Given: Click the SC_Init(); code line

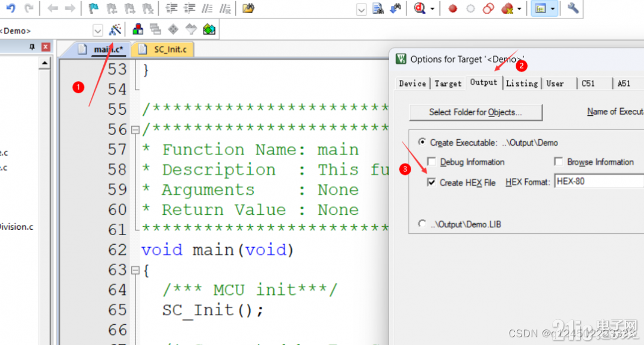Looking at the screenshot, I should point(212,310).
